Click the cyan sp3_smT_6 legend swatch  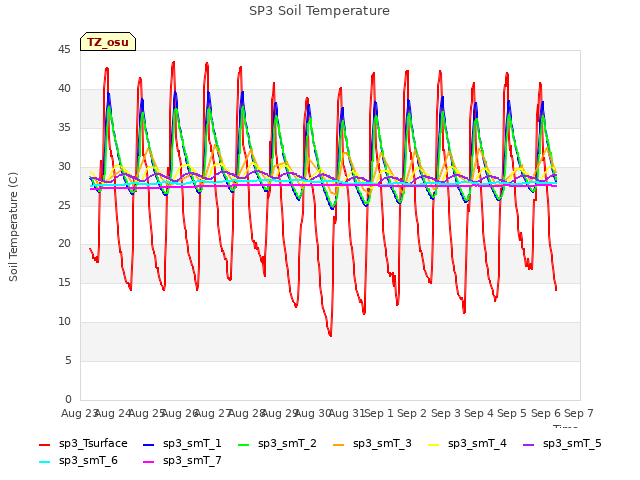pos(44,462)
